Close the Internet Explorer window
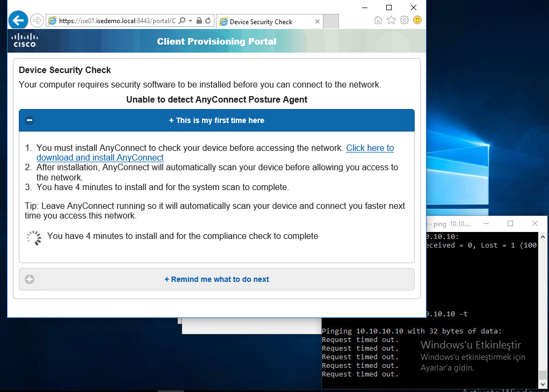The image size is (549, 392). point(414,8)
